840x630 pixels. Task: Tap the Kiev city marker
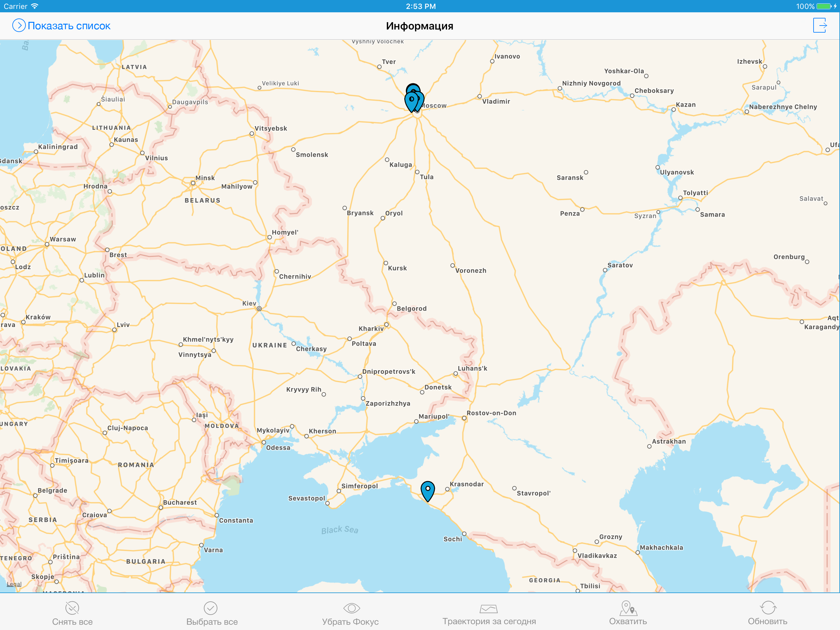(259, 309)
